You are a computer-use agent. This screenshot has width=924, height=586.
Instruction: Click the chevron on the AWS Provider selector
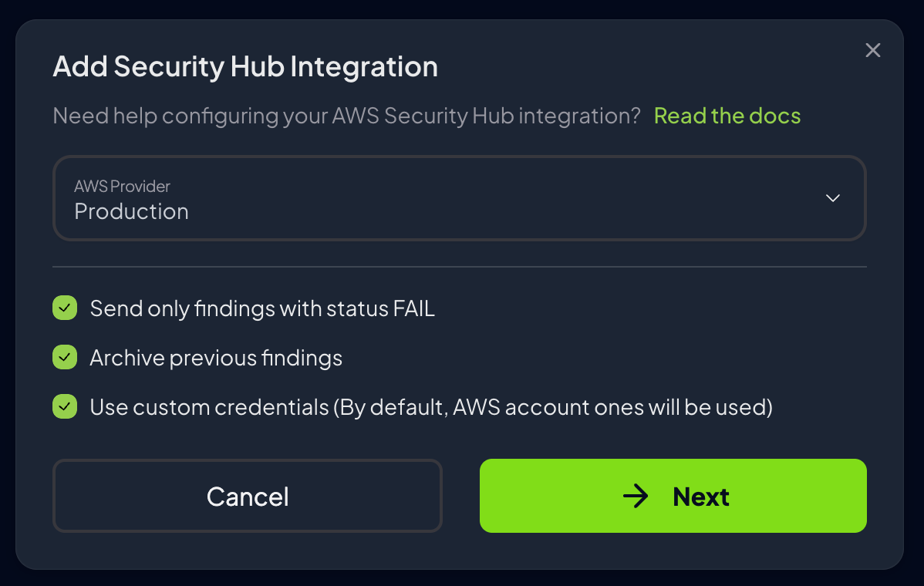pyautogui.click(x=833, y=198)
